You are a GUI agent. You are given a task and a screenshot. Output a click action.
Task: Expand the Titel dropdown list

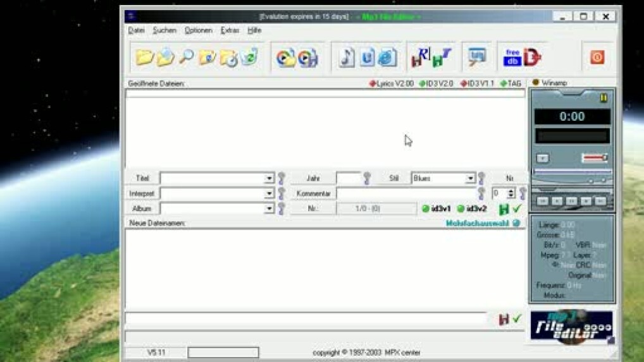coord(269,179)
